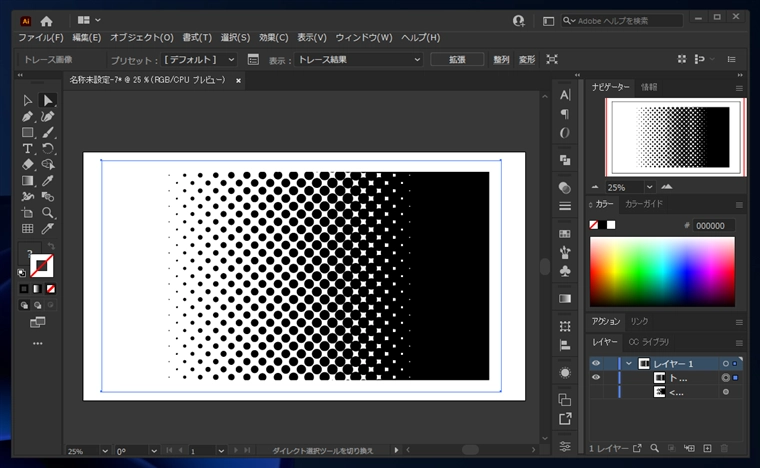Click the black swatch in Color panel

602,225
